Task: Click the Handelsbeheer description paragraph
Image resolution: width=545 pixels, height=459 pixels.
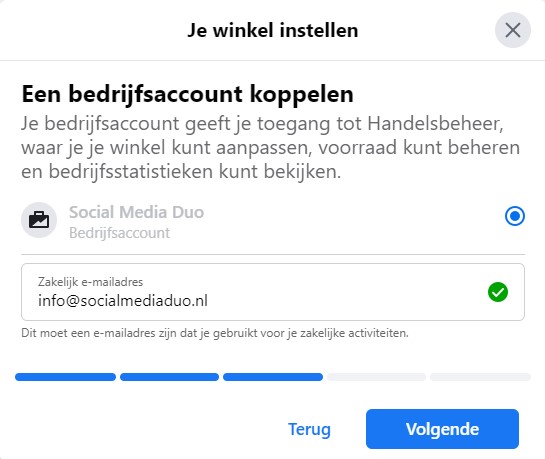Action: coord(270,147)
